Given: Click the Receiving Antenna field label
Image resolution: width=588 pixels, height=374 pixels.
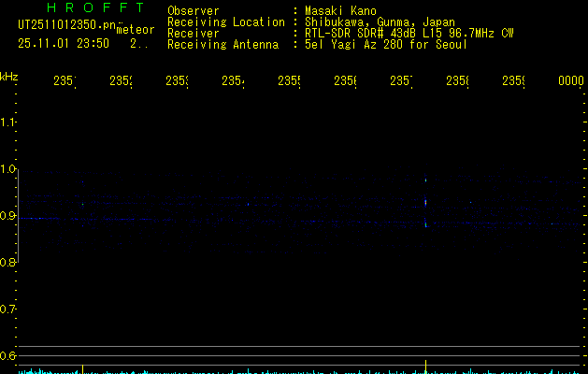Looking at the screenshot, I should [x=222, y=44].
